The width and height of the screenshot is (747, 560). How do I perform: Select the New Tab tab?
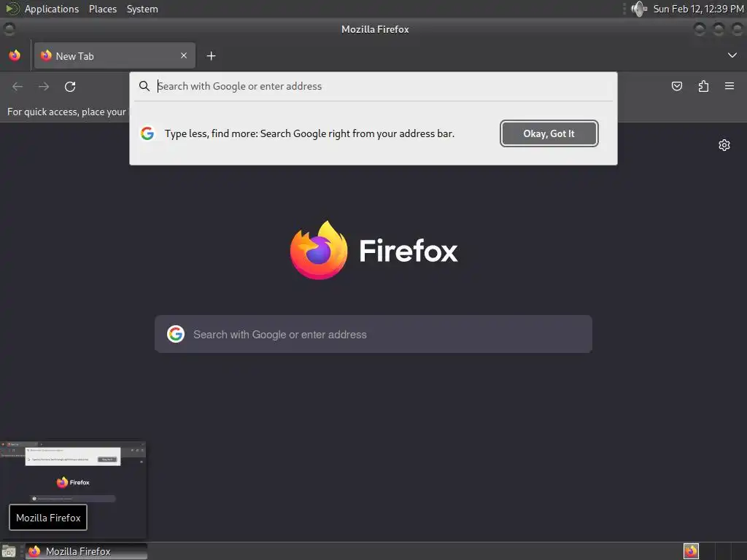pos(115,55)
